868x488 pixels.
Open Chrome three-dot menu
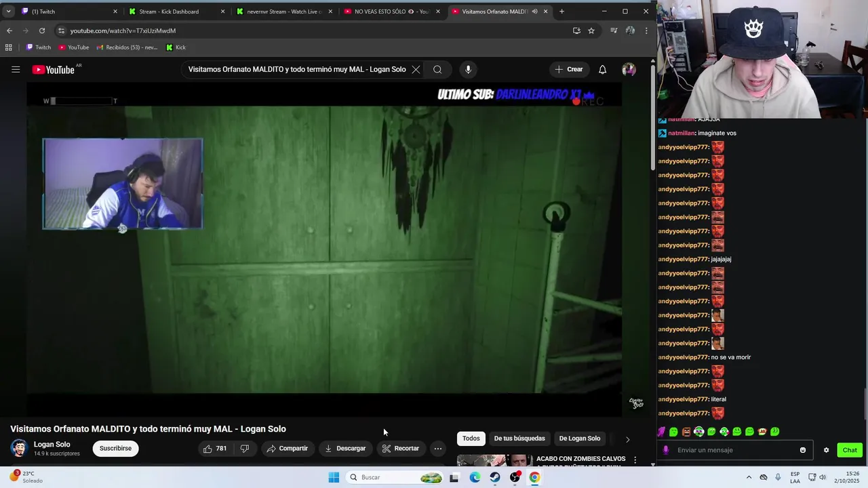(x=646, y=30)
